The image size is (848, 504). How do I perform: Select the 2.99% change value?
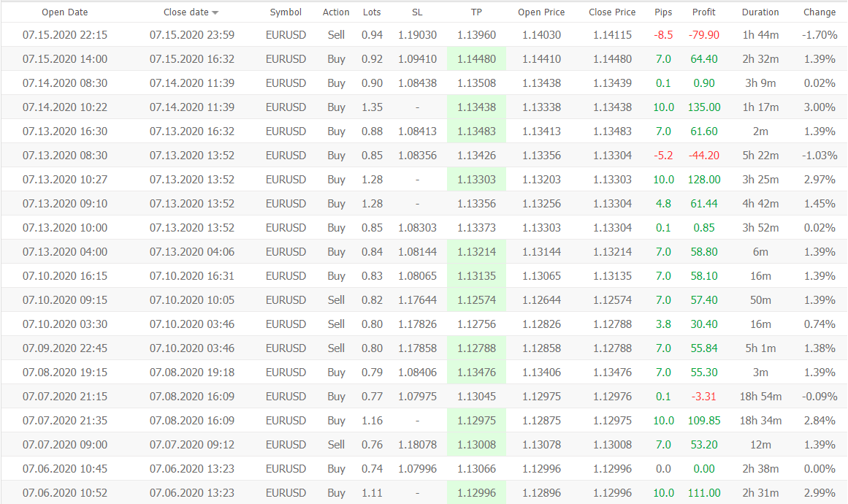click(820, 492)
